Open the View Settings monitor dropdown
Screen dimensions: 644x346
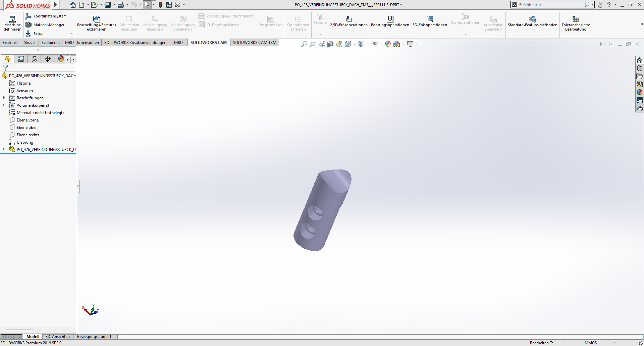(x=417, y=44)
